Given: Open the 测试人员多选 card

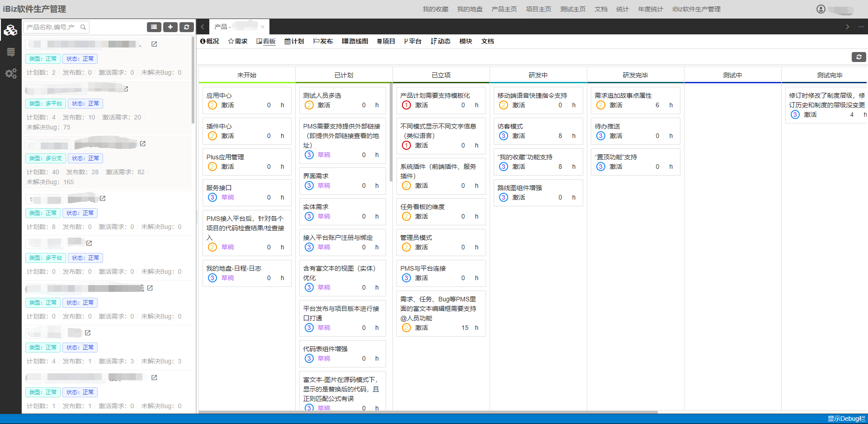Looking at the screenshot, I should point(343,100).
